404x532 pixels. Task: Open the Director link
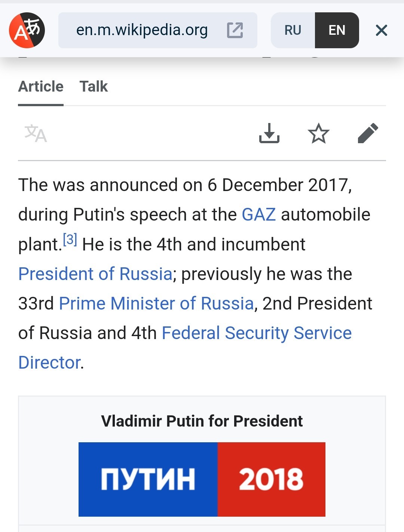click(x=49, y=363)
